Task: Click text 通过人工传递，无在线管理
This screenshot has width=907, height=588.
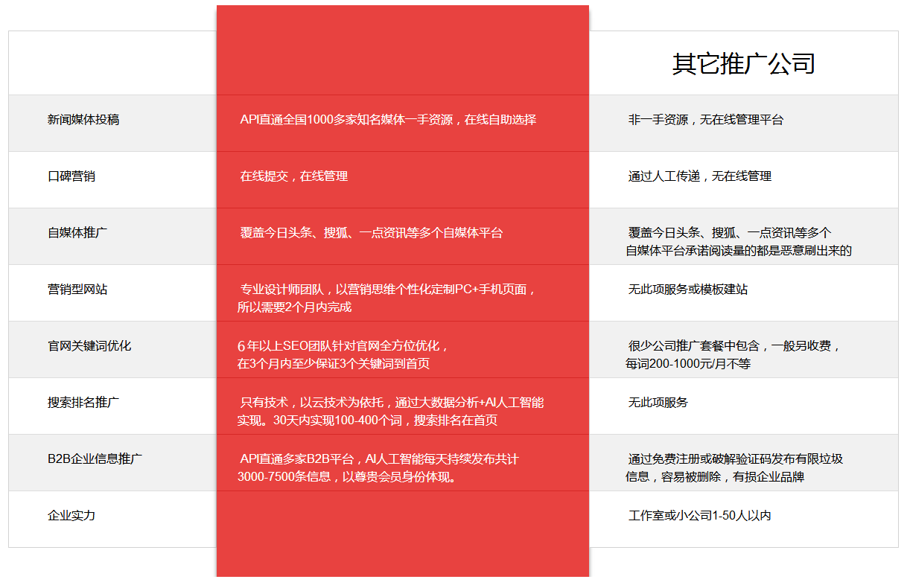Action: (x=700, y=176)
